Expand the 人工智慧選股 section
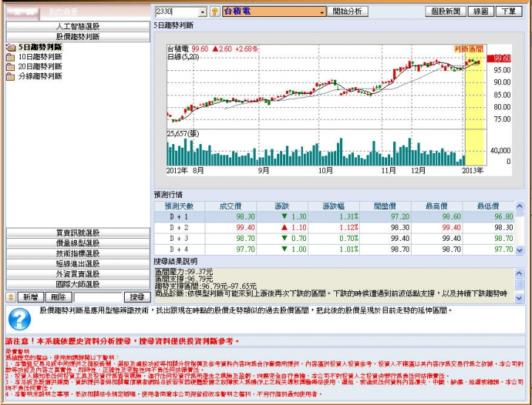The width and height of the screenshot is (532, 405). pyautogui.click(x=78, y=26)
